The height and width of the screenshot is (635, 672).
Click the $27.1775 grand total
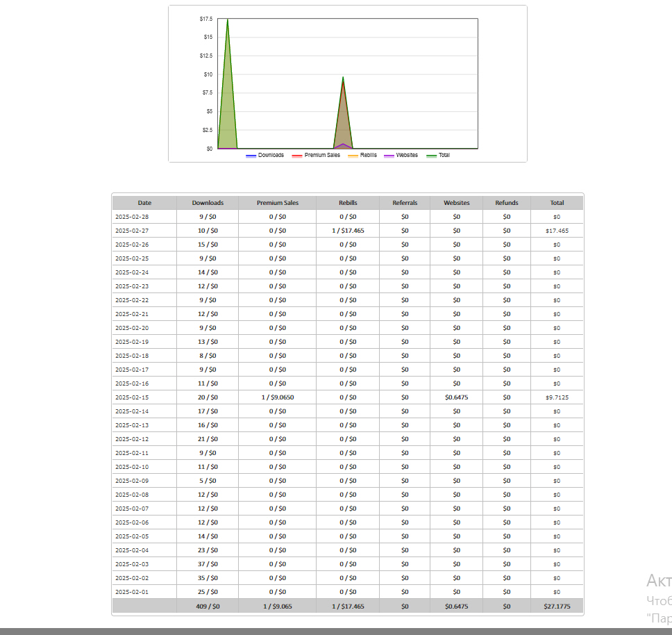tap(557, 607)
